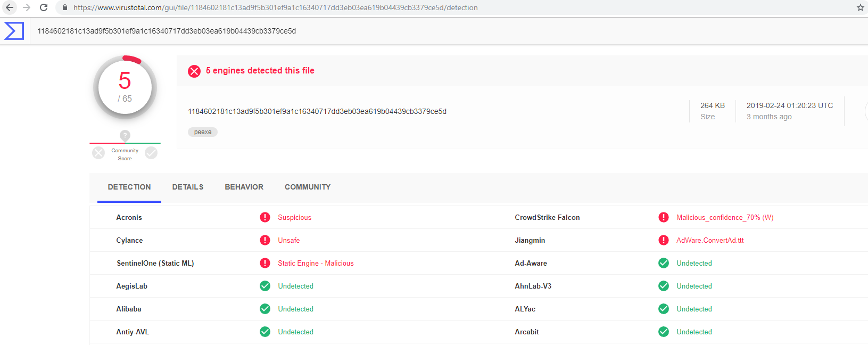Click alert icon beside Malicious_confidence_70% (W)

tap(664, 217)
